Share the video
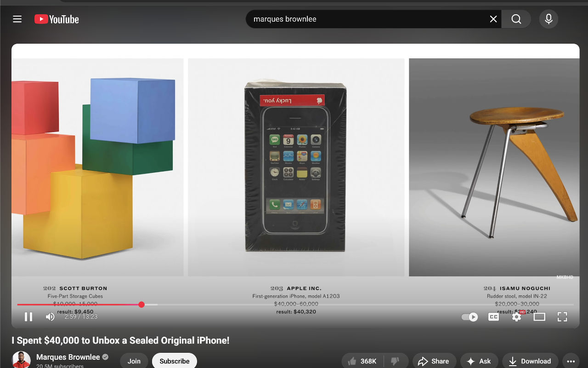Screen dimensions: 588x368 (x=434, y=361)
